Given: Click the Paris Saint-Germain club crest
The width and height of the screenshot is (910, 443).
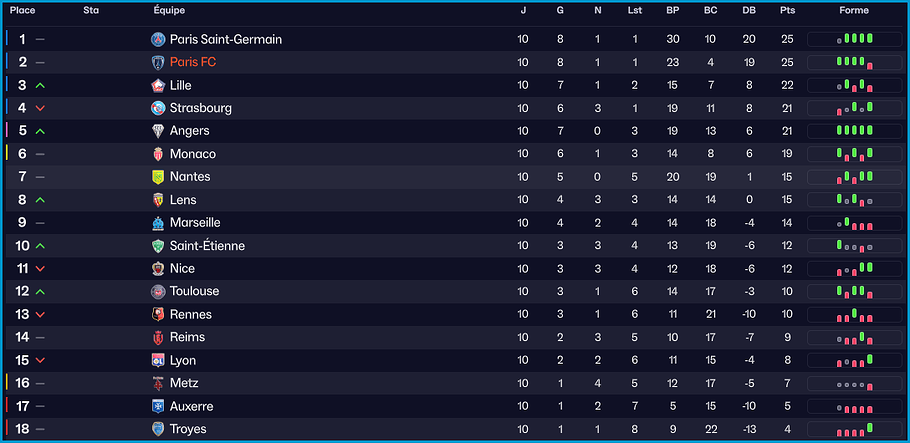Looking at the screenshot, I should tap(158, 39).
